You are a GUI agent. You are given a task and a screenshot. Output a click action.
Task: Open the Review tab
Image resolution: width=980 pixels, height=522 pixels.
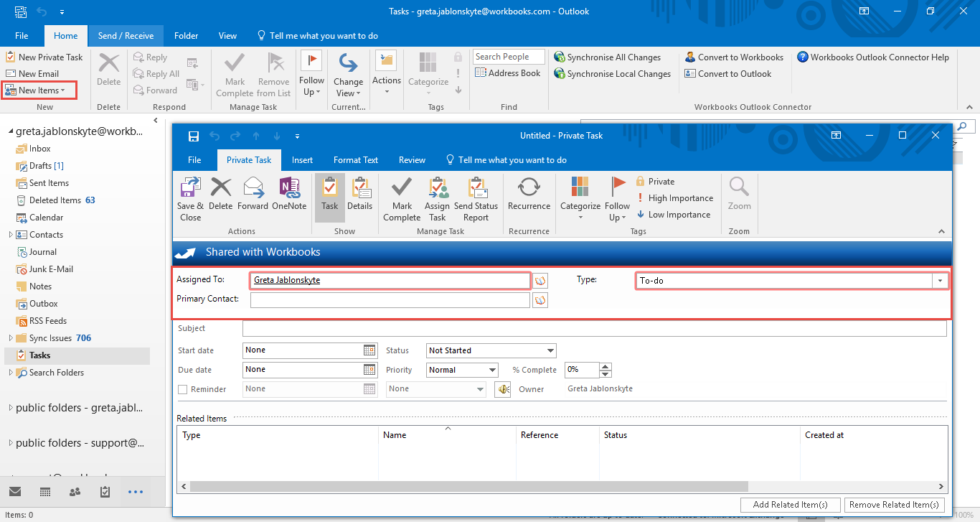pos(412,160)
